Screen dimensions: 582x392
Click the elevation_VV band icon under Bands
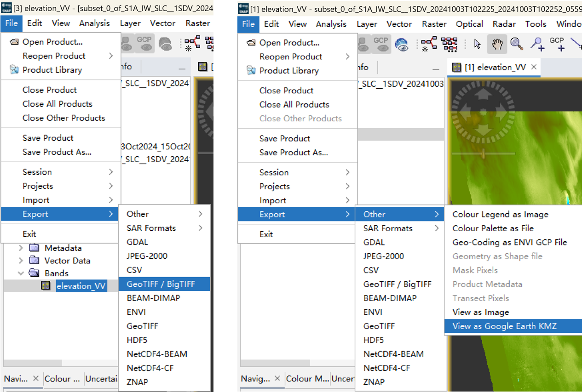point(46,285)
